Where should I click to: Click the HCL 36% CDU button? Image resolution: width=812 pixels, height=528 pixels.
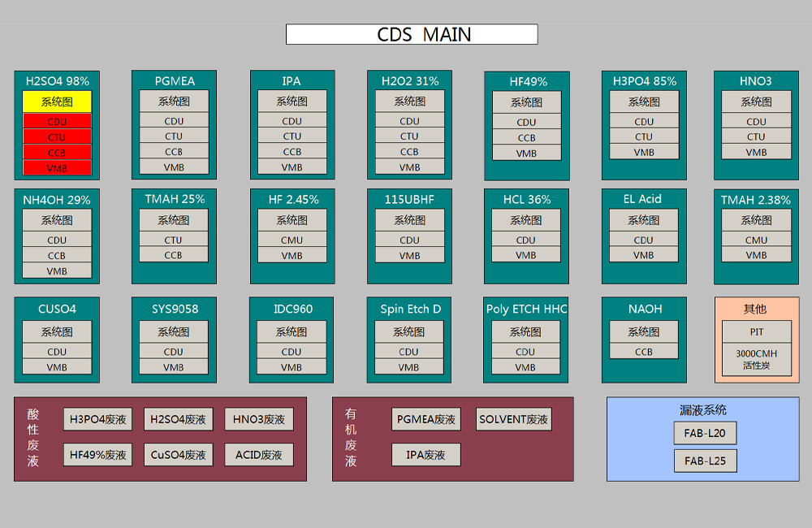[x=526, y=240]
